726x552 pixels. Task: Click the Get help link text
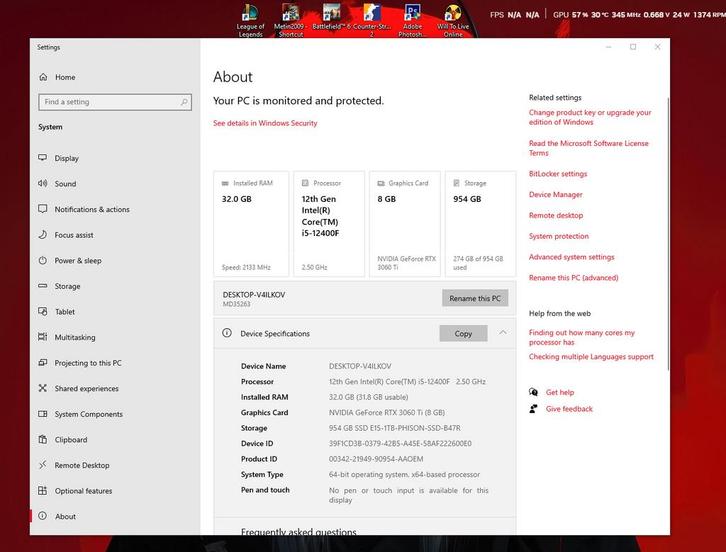pos(559,392)
